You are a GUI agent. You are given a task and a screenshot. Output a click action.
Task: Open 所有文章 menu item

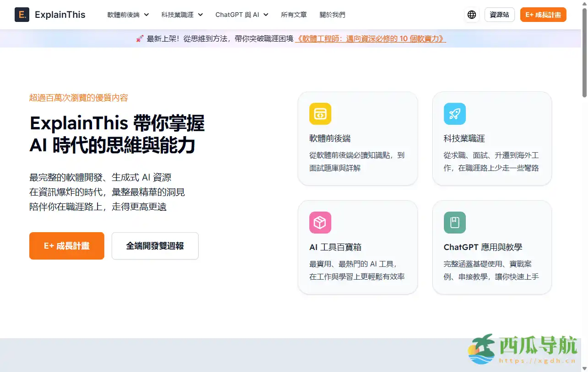(294, 15)
